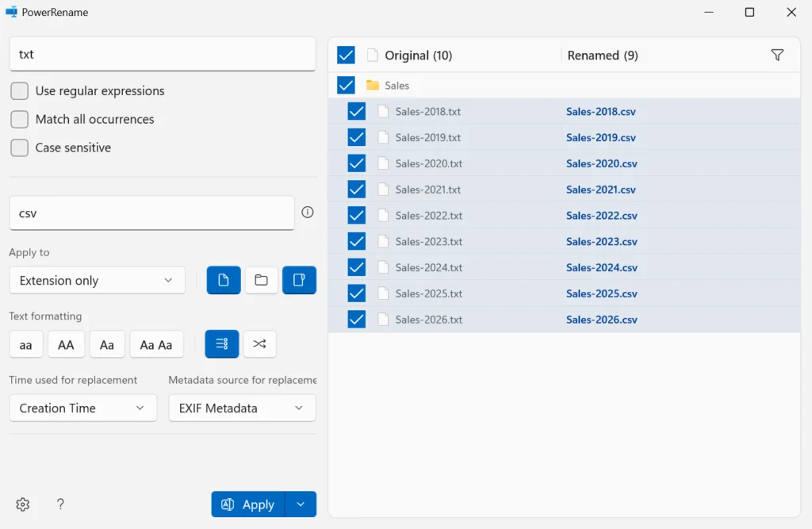Open the filter icon in list header
The image size is (812, 529).
tap(777, 55)
